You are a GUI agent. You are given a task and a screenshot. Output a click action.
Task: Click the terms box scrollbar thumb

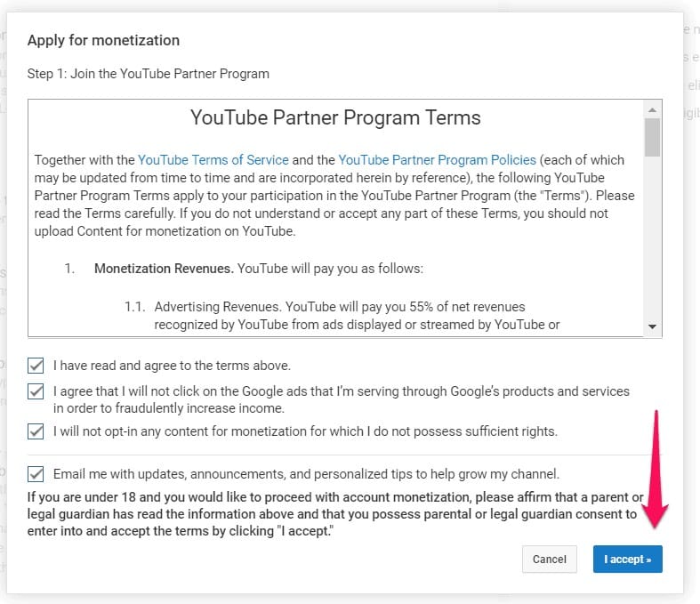pyautogui.click(x=653, y=137)
